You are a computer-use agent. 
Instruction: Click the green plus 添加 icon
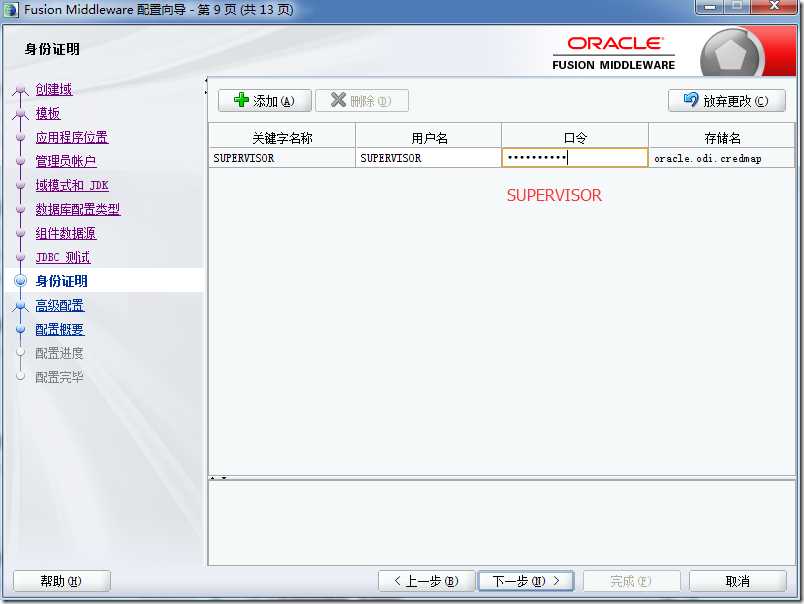coord(241,100)
